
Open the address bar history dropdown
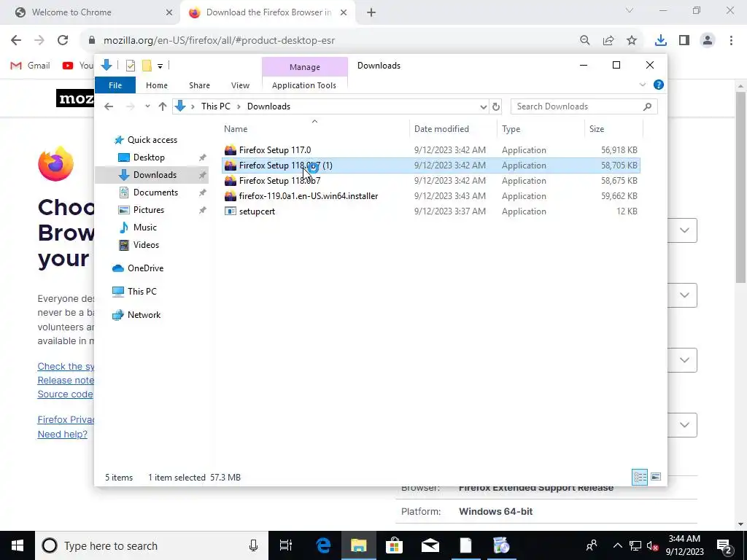483,106
